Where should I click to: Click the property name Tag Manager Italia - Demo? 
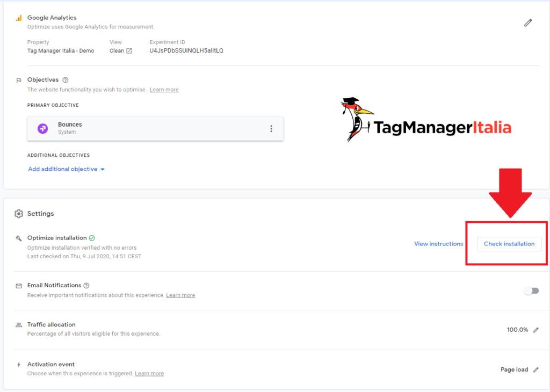[61, 51]
